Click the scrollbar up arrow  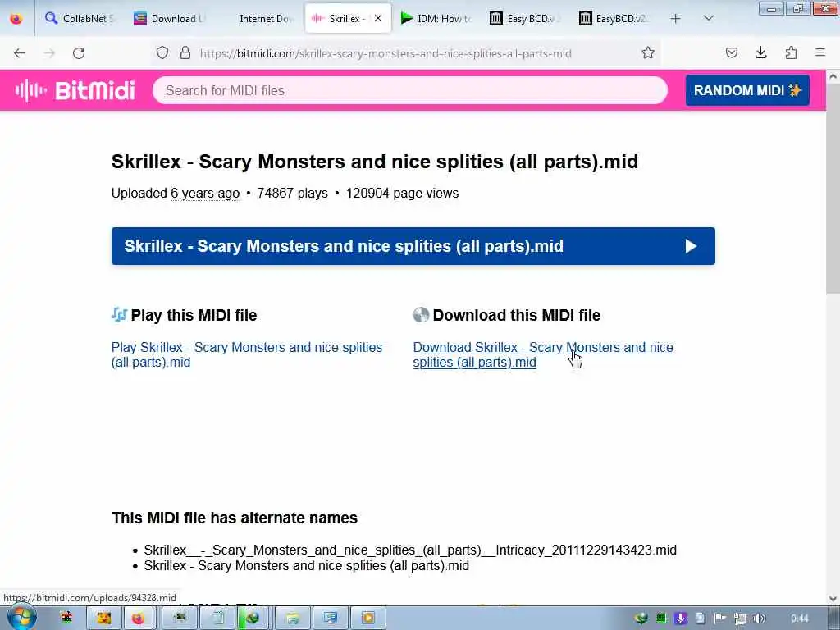833,76
